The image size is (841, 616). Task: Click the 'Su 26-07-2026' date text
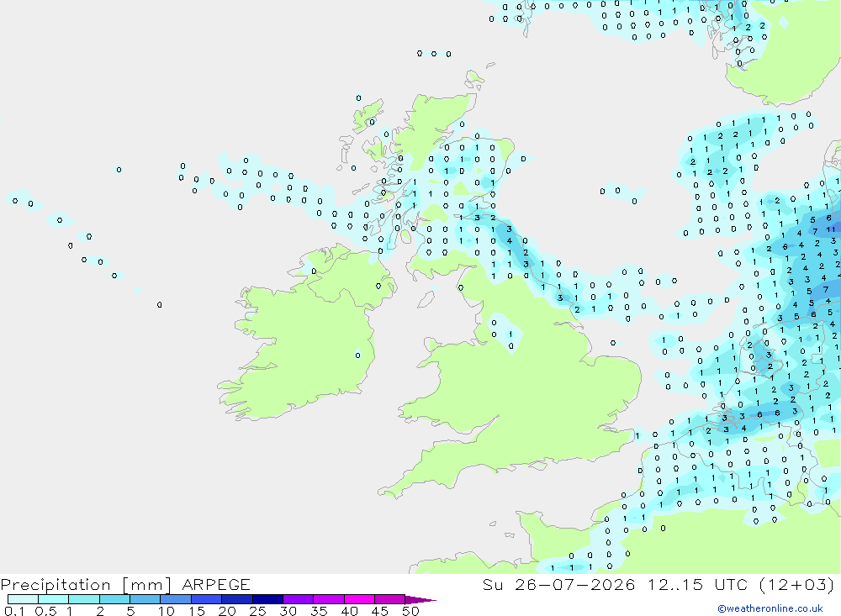coord(558,584)
